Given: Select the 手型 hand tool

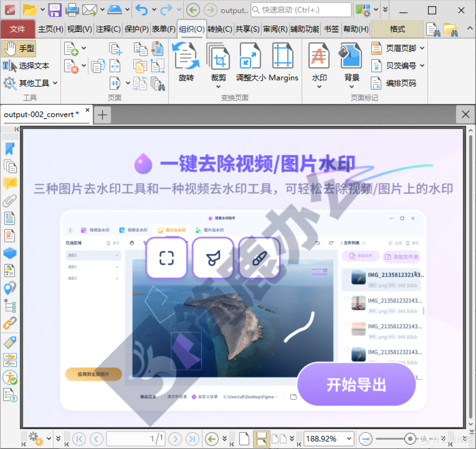Looking at the screenshot, I should tap(19, 48).
